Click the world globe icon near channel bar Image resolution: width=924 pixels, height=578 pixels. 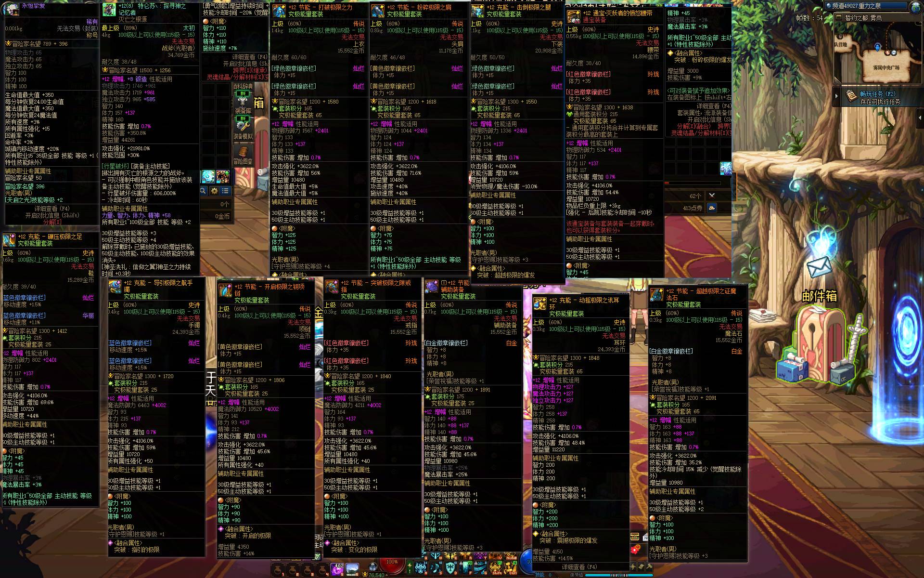[916, 7]
